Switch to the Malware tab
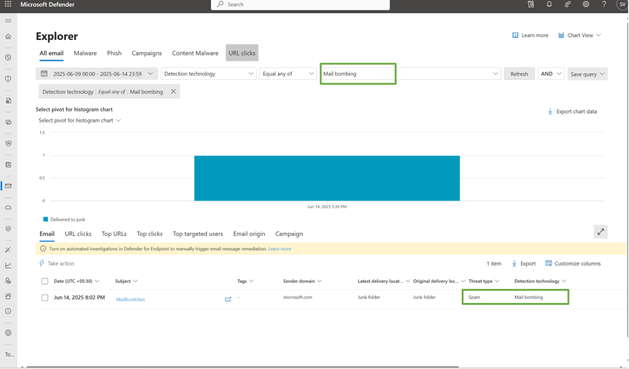The height and width of the screenshot is (369, 629). tap(85, 53)
